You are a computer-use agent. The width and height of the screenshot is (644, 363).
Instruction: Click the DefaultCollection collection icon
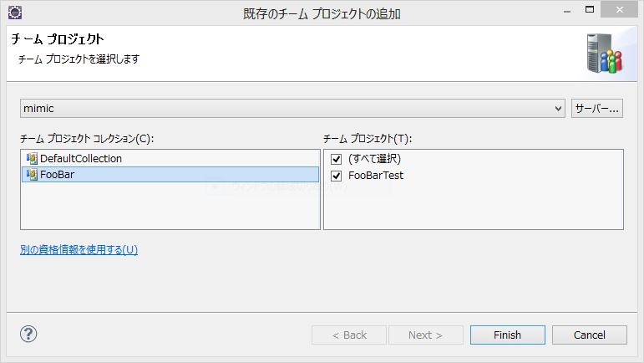[x=32, y=158]
